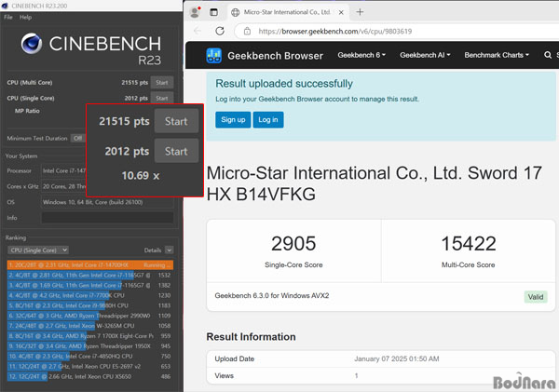Open the Geekbench 6 dropdown menu
Viewport: 559px width, 392px height.
click(361, 55)
